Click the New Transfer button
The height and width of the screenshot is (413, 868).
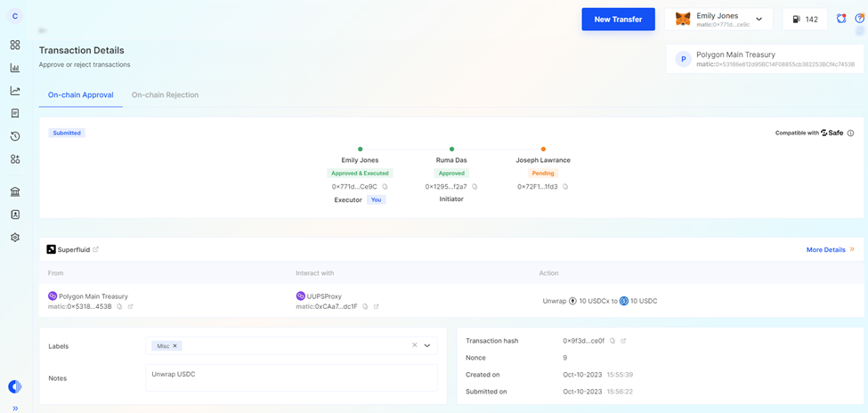[618, 19]
